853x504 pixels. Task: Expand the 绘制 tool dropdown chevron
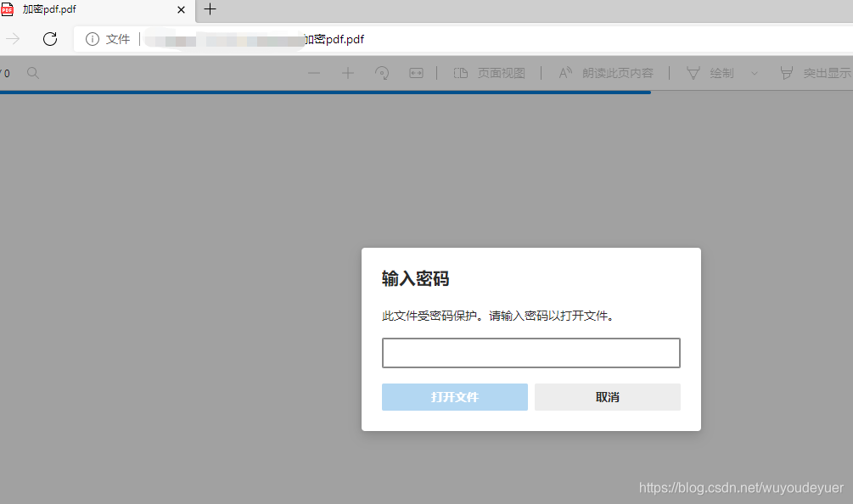tap(755, 73)
